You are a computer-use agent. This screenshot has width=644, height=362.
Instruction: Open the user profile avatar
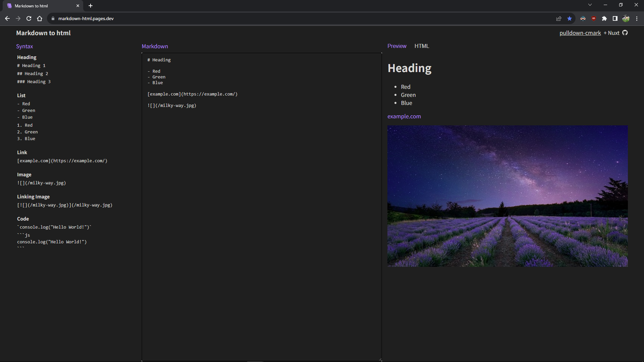point(626,19)
